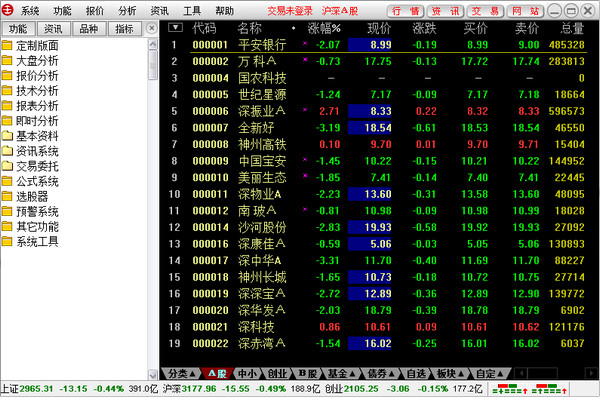Open the 报表分析 folder

click(x=30, y=106)
